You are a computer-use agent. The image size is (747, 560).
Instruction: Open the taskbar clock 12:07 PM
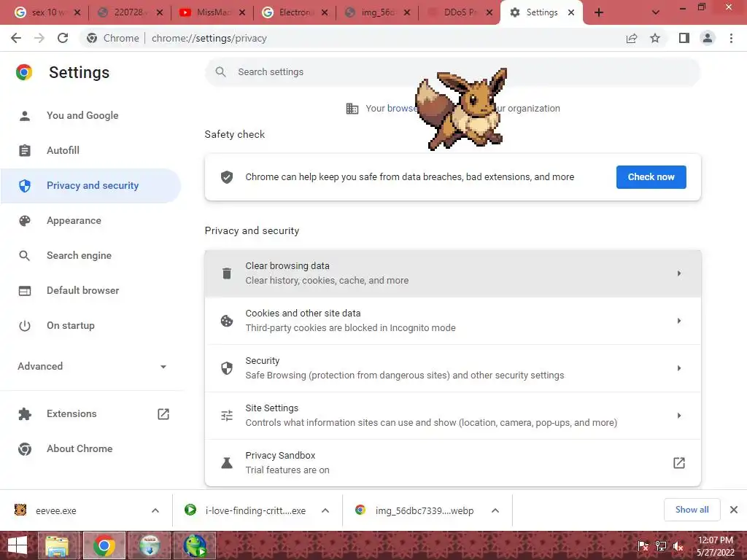click(715, 545)
